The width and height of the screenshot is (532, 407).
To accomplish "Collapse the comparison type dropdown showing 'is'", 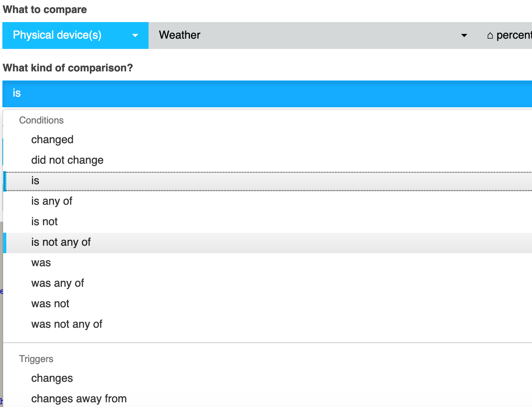I will click(x=267, y=94).
